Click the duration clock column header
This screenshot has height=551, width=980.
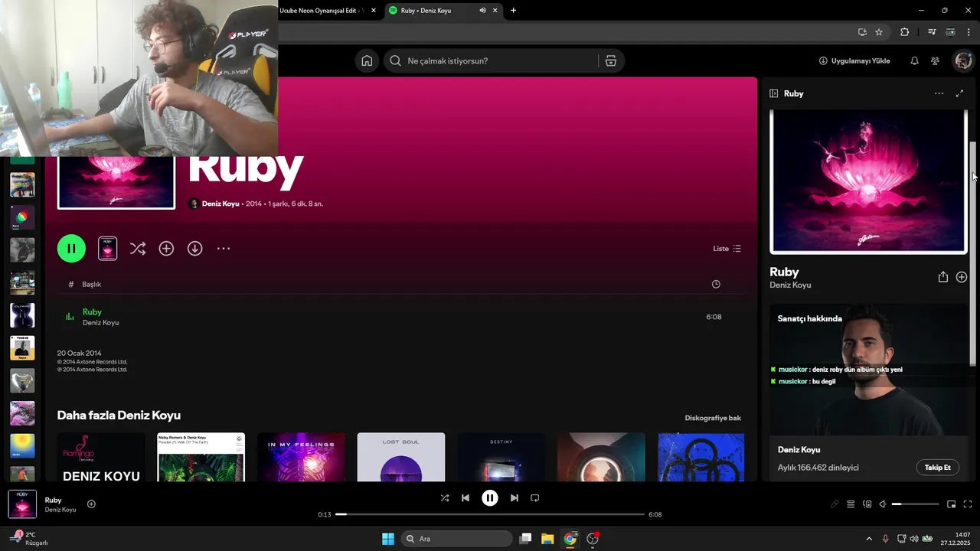pos(716,284)
